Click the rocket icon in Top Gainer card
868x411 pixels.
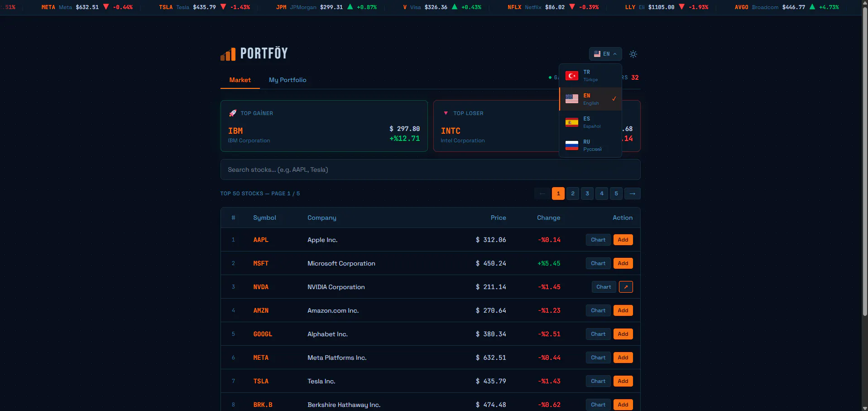[233, 113]
